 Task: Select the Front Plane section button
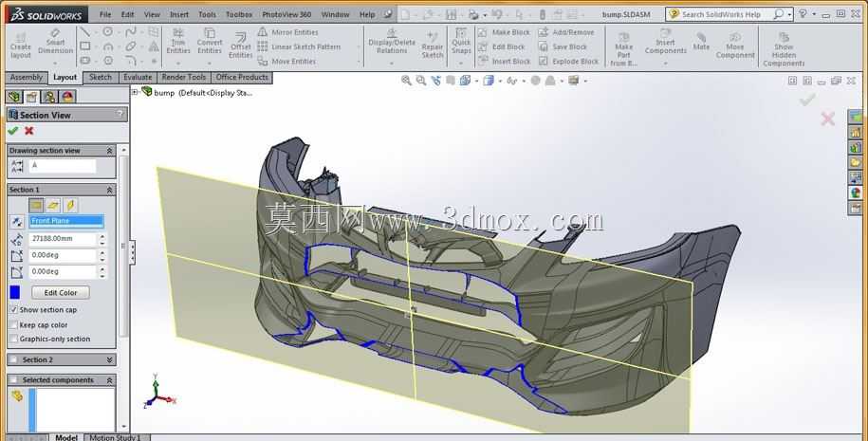36,205
